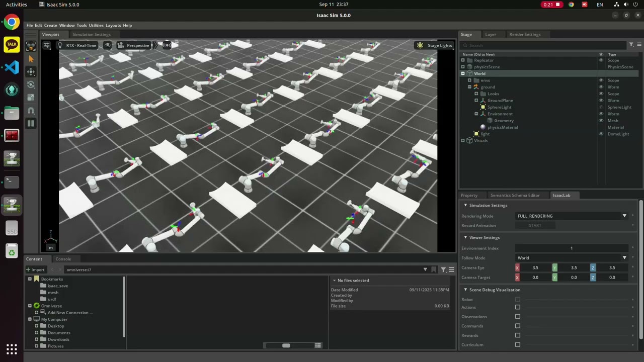Click the Content thumbnail size slider
The image size is (644, 362).
point(286,345)
